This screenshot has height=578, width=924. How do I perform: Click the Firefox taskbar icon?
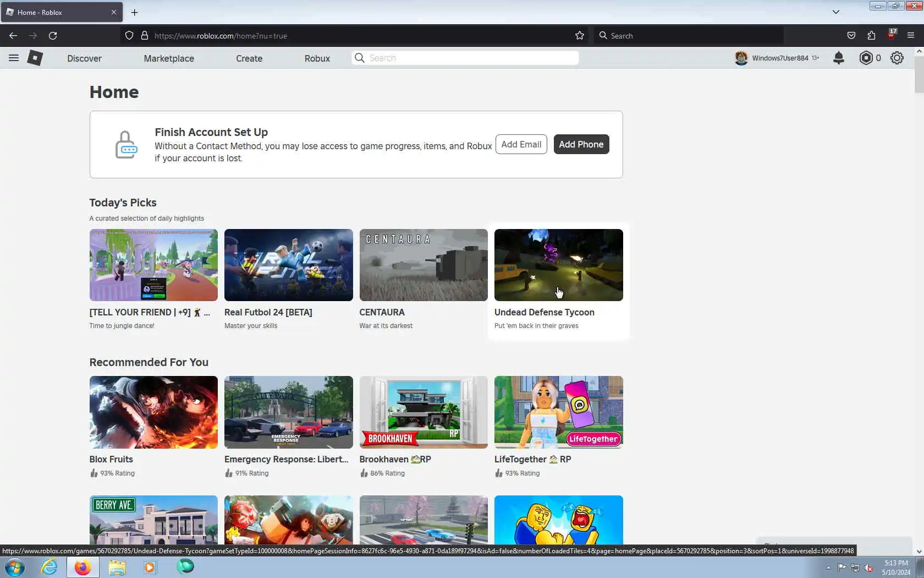(x=82, y=567)
